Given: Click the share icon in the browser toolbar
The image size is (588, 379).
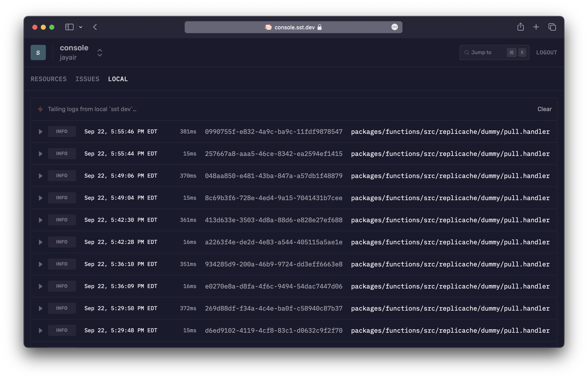Looking at the screenshot, I should coord(520,27).
